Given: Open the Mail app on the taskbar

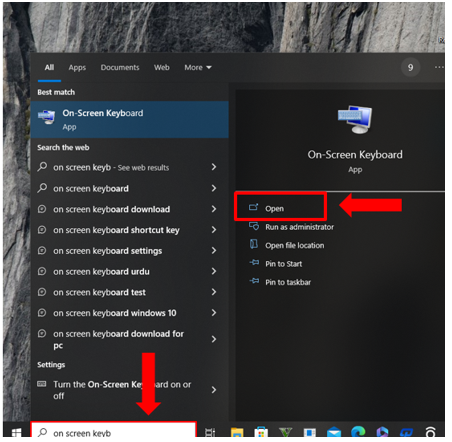Looking at the screenshot, I should point(334,433).
